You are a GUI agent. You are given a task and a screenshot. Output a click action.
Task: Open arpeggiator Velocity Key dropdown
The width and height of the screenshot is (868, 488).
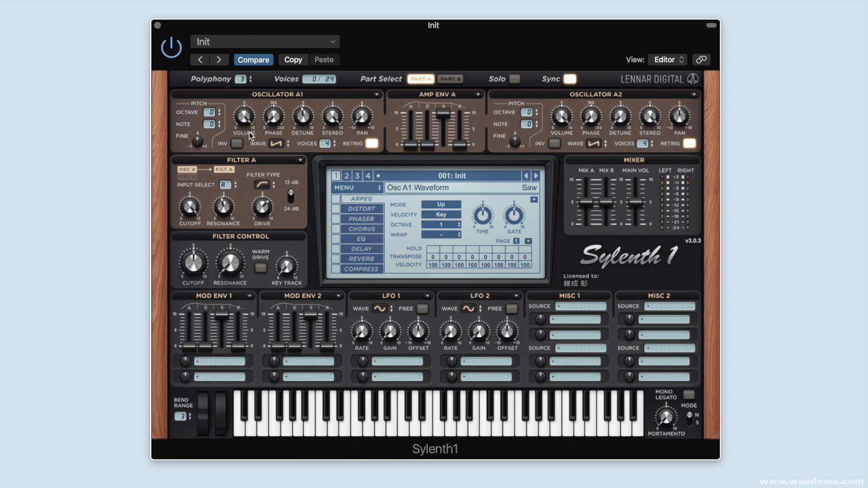click(x=441, y=215)
